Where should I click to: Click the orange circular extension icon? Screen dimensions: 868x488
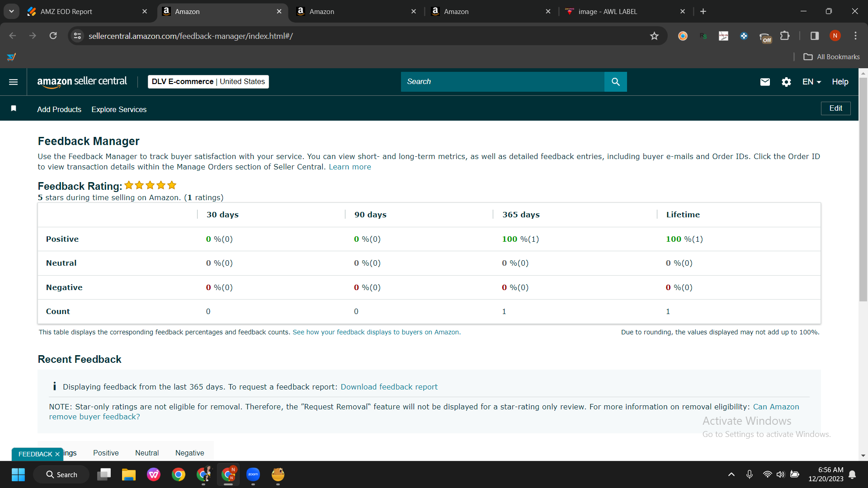(x=683, y=36)
